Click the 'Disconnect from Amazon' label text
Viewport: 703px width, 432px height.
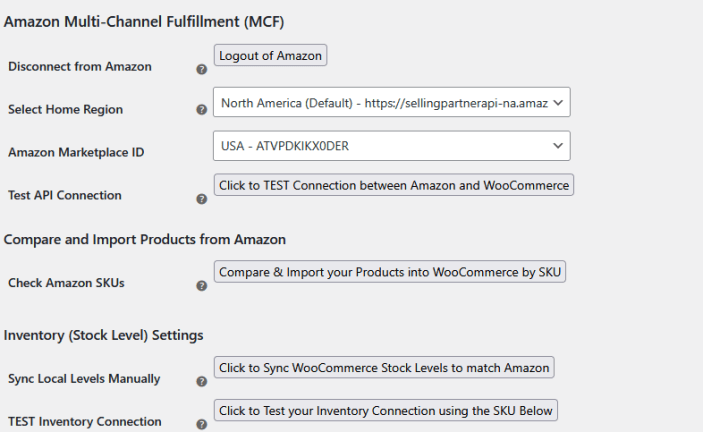pyautogui.click(x=80, y=67)
